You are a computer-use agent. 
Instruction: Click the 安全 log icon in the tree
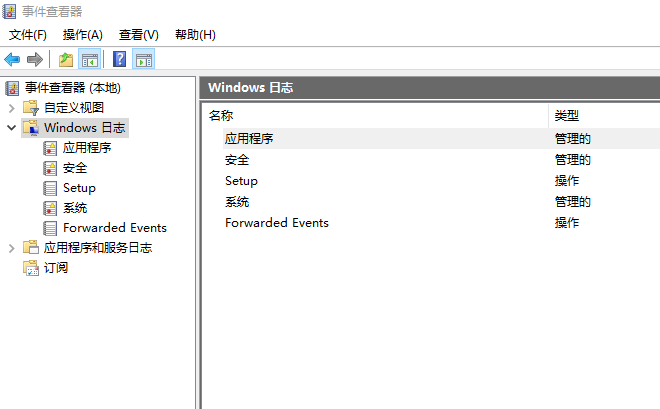50,168
